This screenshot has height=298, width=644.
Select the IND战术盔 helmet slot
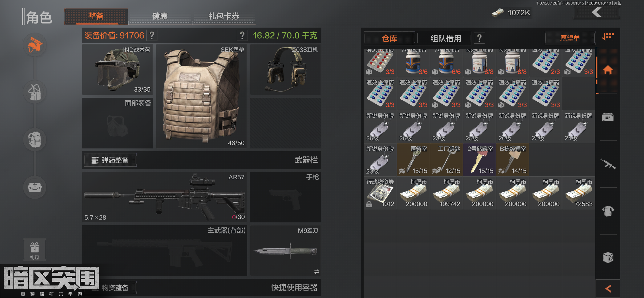tap(117, 70)
